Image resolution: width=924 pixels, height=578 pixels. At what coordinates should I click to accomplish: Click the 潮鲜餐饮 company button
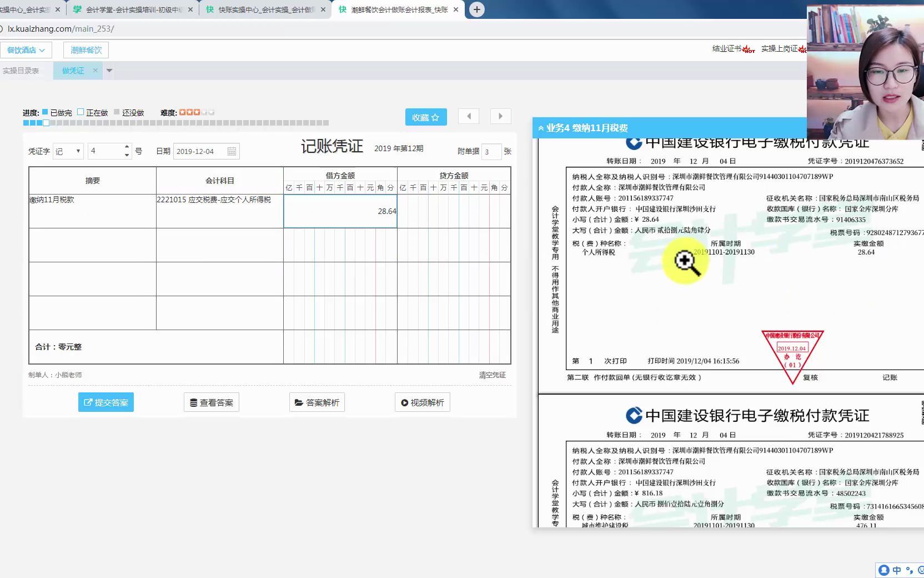pyautogui.click(x=86, y=50)
